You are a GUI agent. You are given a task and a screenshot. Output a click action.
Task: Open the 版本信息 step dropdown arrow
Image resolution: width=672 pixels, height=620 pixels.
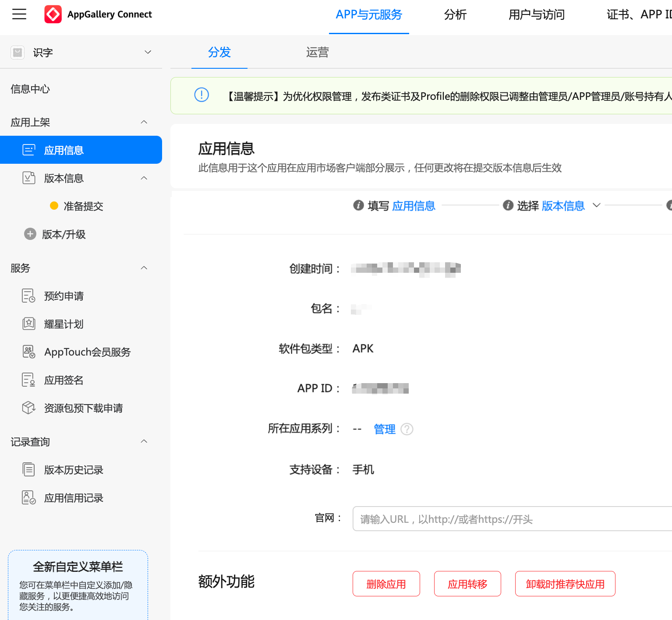(597, 205)
